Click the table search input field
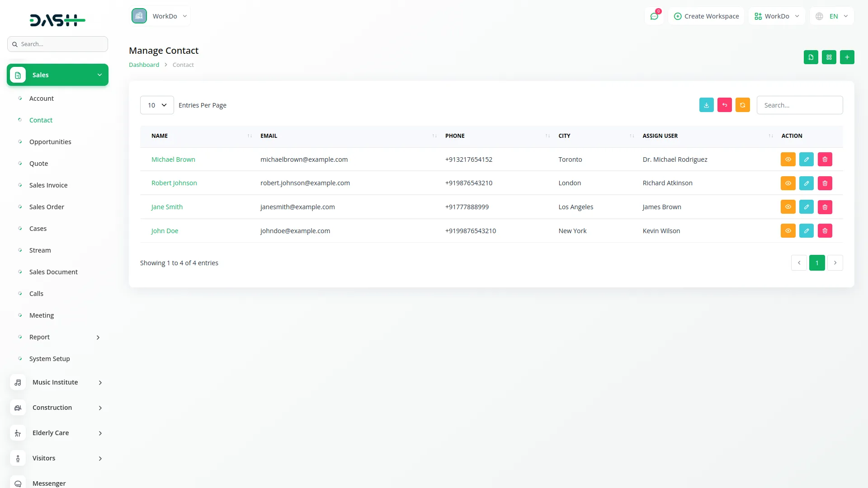868x488 pixels. click(799, 105)
